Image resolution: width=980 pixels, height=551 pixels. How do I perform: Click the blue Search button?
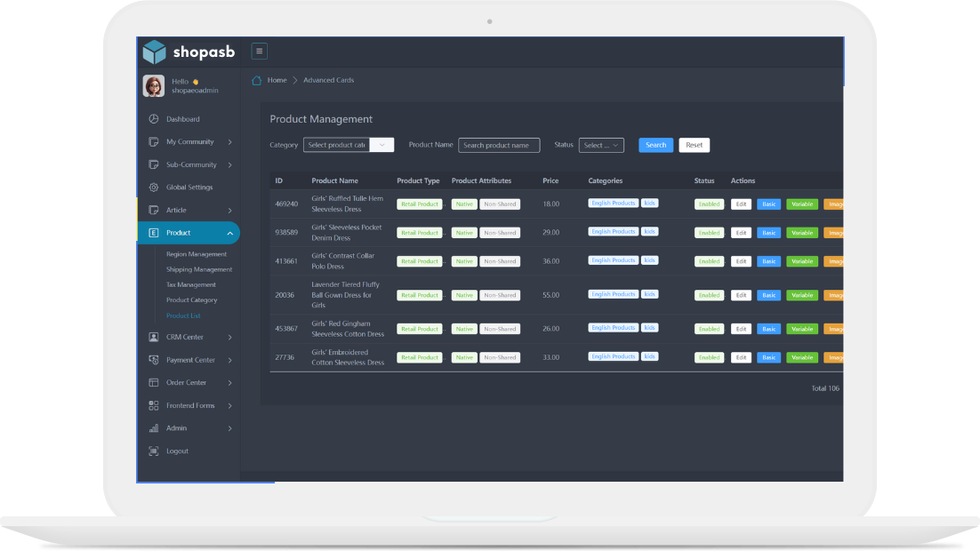pos(655,145)
